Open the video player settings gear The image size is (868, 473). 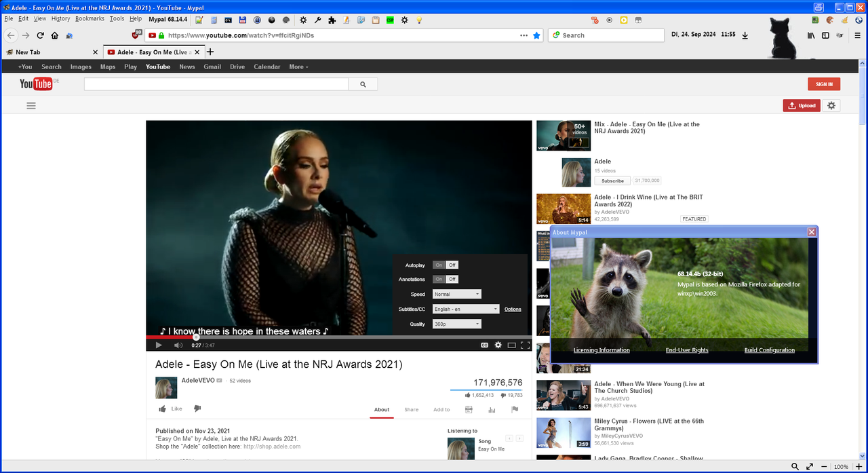(498, 345)
